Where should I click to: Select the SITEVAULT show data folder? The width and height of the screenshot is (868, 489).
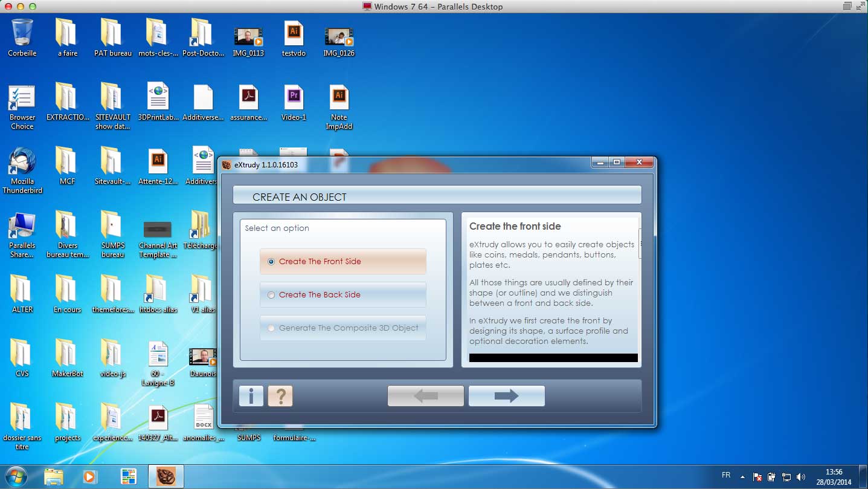(x=112, y=107)
